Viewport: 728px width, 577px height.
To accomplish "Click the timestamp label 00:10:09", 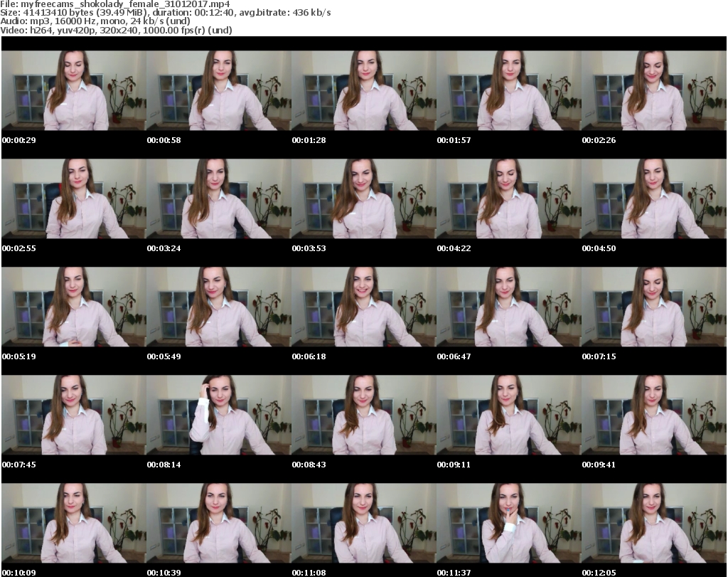I will 19,573.
